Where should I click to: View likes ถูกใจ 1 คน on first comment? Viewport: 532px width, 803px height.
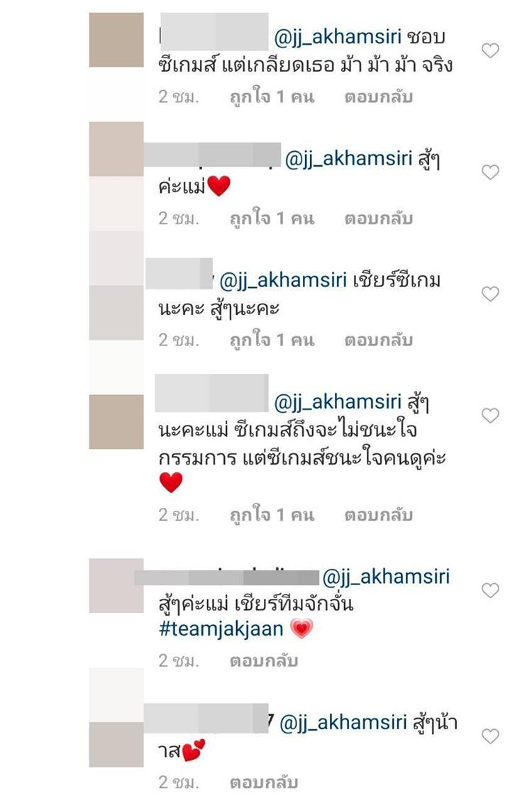[272, 96]
